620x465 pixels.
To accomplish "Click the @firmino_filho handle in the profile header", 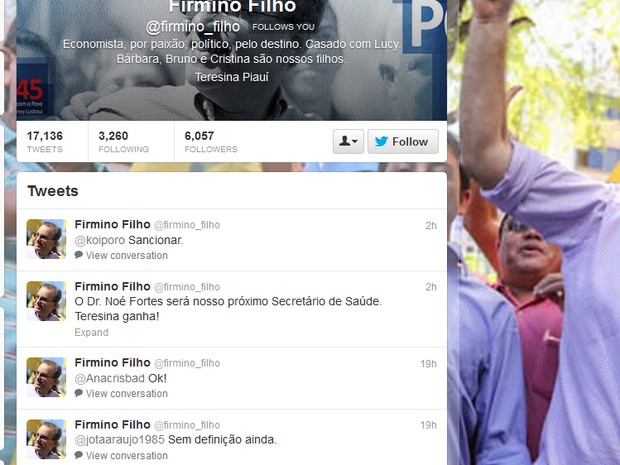I will [x=193, y=27].
